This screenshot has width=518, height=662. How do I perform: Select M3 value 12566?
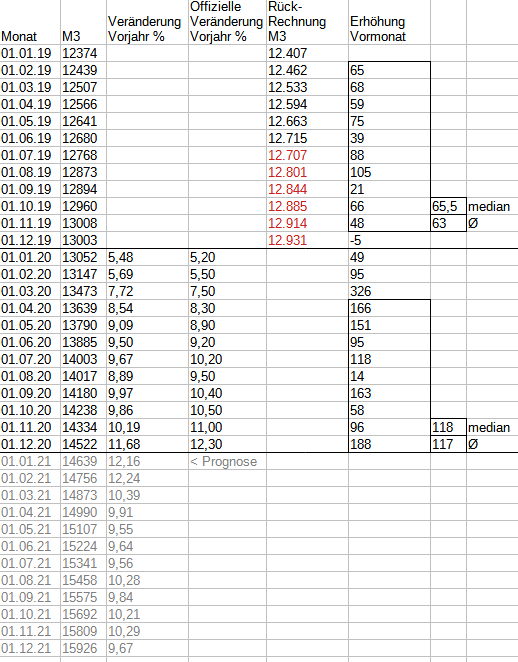coord(83,104)
